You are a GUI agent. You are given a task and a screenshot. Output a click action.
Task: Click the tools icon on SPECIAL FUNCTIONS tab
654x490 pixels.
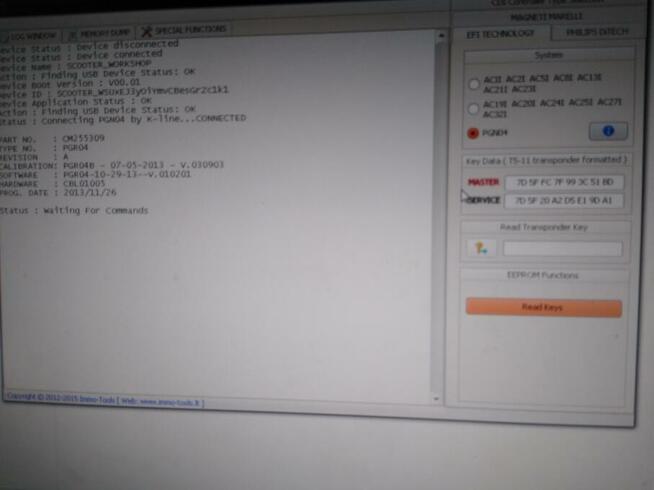tap(146, 31)
